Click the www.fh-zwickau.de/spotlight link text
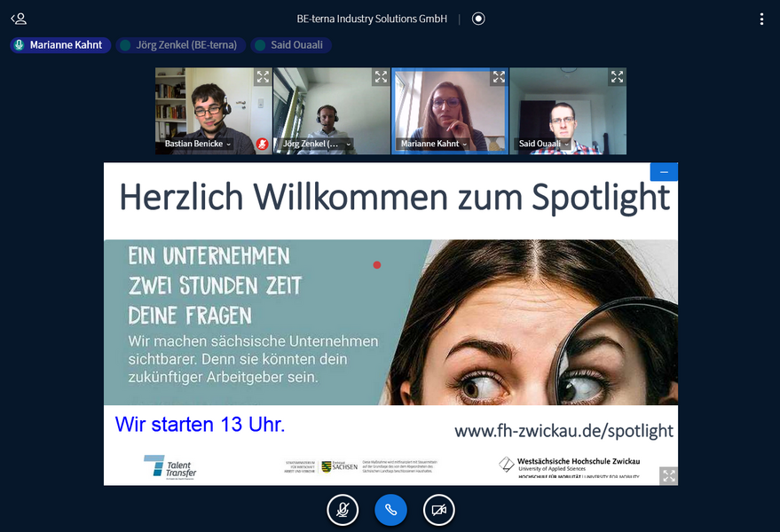780x532 pixels. click(563, 431)
